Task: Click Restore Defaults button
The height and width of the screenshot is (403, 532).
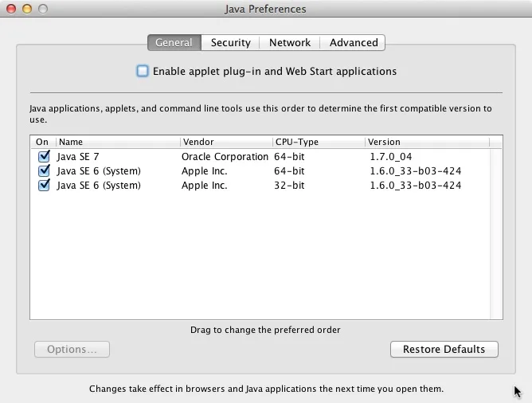Action: click(x=444, y=349)
